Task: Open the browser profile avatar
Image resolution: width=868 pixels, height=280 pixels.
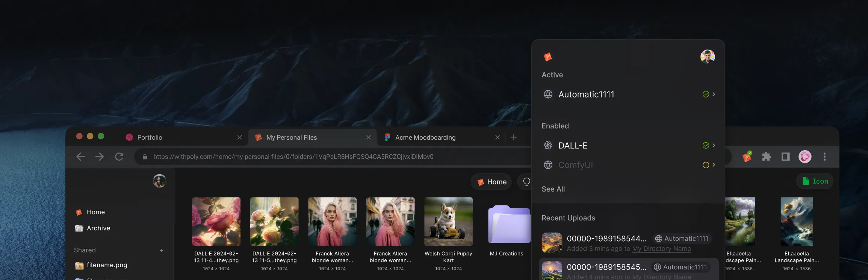Action: click(805, 157)
